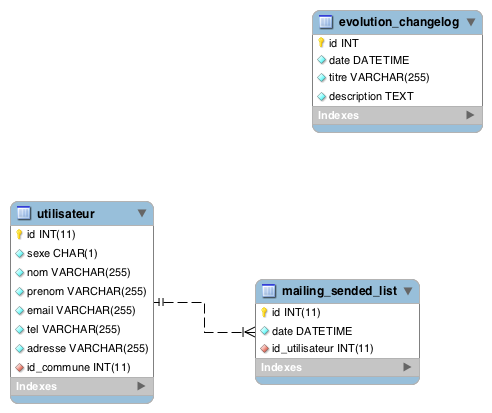Click the utilisateur table icon

click(x=24, y=213)
